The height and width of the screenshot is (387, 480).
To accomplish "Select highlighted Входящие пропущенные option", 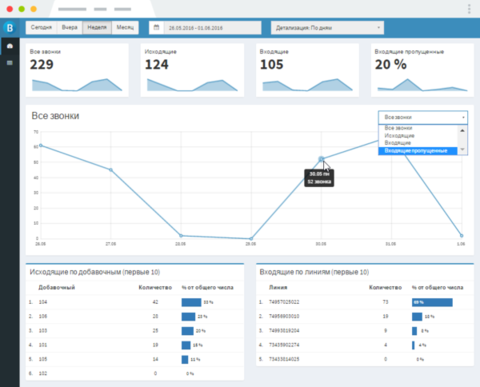I will tap(418, 151).
